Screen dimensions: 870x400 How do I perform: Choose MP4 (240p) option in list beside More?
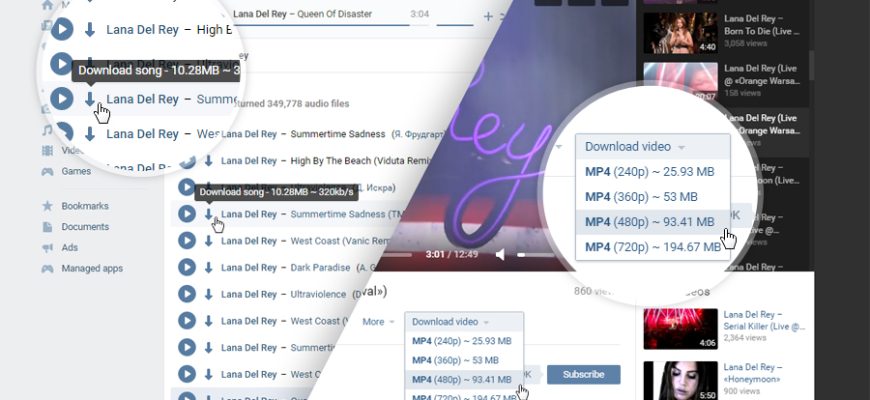pos(462,341)
